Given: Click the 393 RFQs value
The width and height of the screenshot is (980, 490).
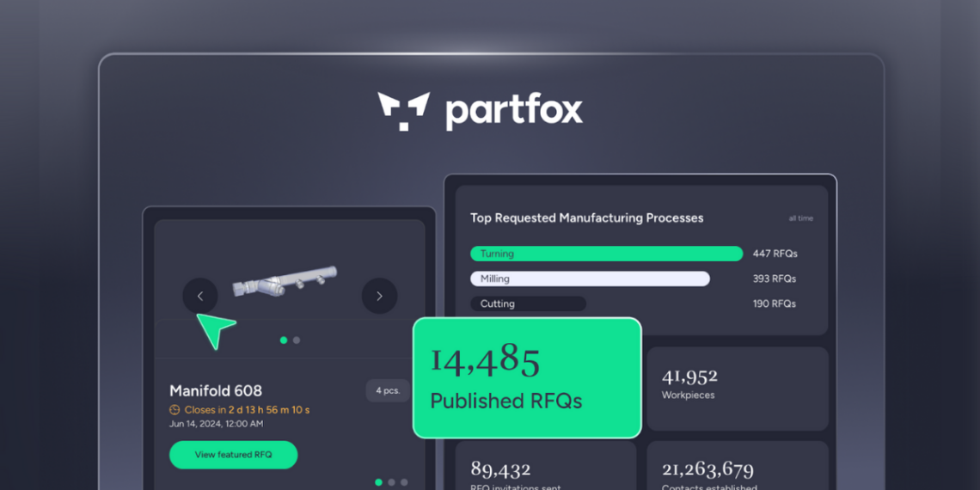Looking at the screenshot, I should click(x=775, y=279).
